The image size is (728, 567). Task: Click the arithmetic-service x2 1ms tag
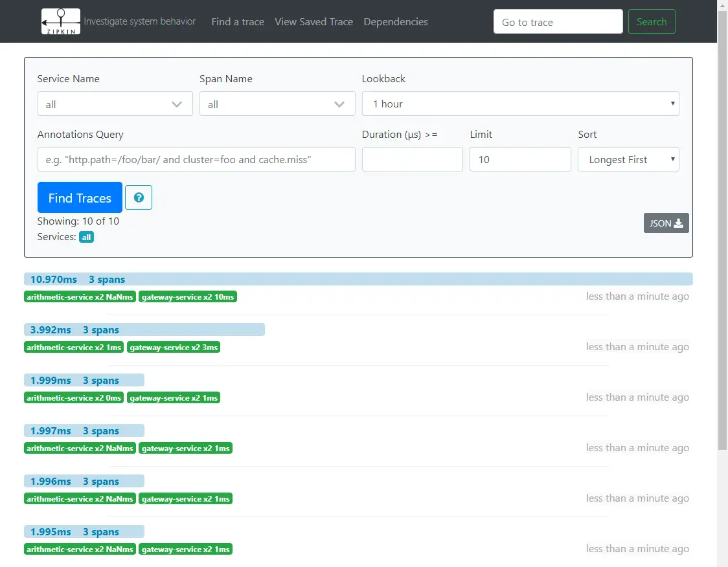[x=74, y=348]
